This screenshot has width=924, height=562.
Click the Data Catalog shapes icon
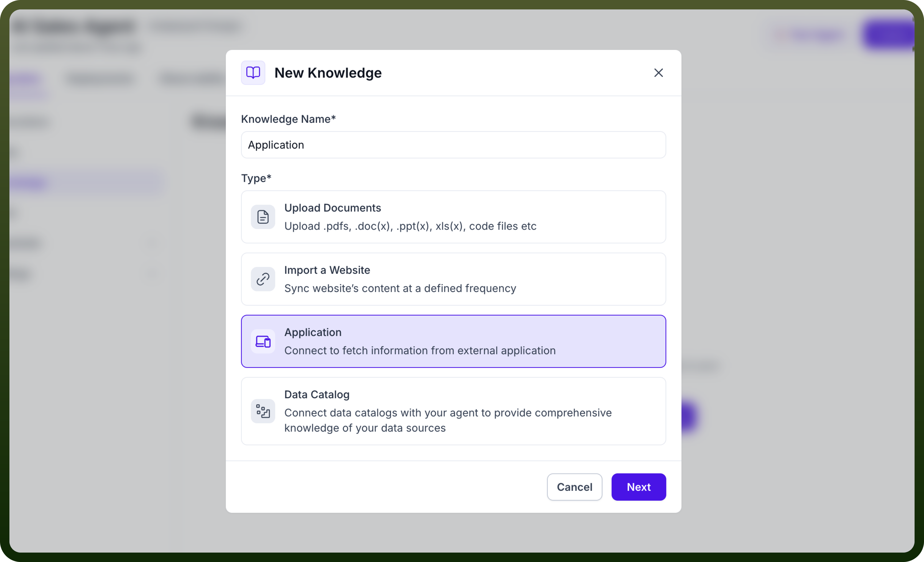click(x=263, y=411)
